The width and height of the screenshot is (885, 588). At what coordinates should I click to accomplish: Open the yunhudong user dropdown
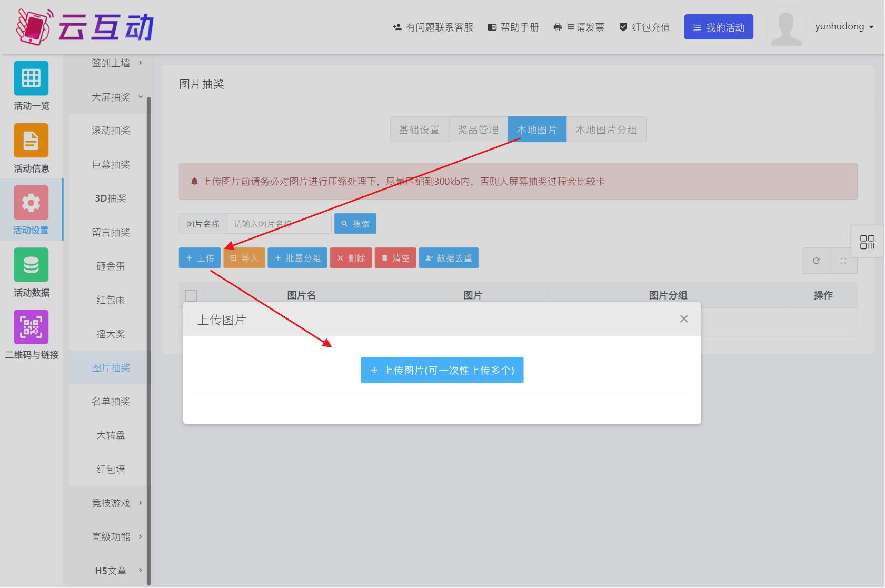844,27
